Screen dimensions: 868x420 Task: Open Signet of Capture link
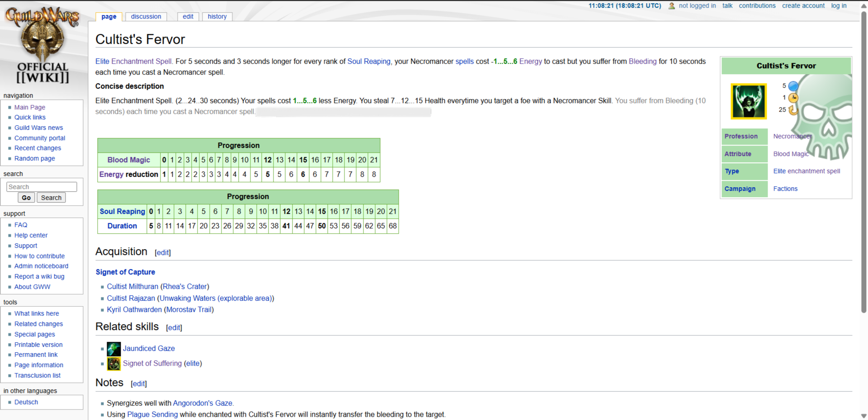125,272
